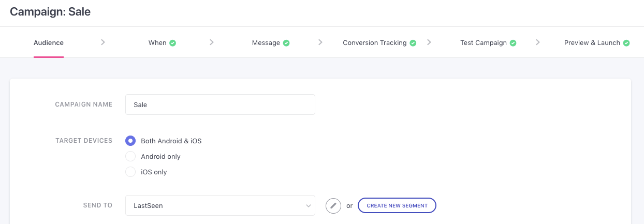The width and height of the screenshot is (644, 224).
Task: Switch to the Audience tab
Action: click(49, 43)
